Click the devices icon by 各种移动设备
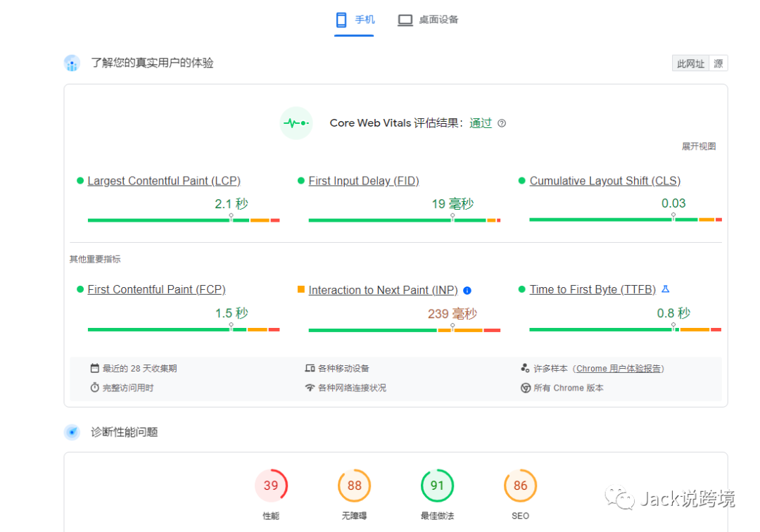This screenshot has width=760, height=532. pyautogui.click(x=310, y=368)
